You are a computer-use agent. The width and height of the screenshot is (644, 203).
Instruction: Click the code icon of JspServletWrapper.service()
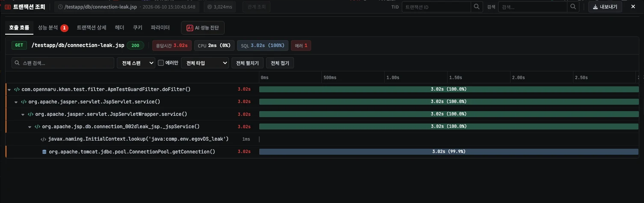[30, 114]
